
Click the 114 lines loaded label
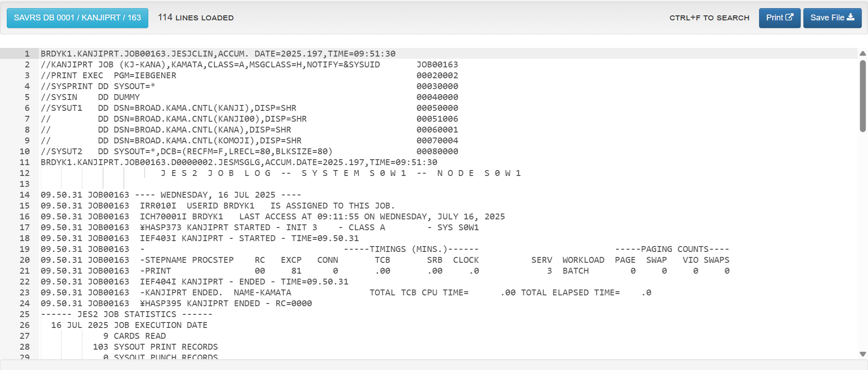click(195, 18)
